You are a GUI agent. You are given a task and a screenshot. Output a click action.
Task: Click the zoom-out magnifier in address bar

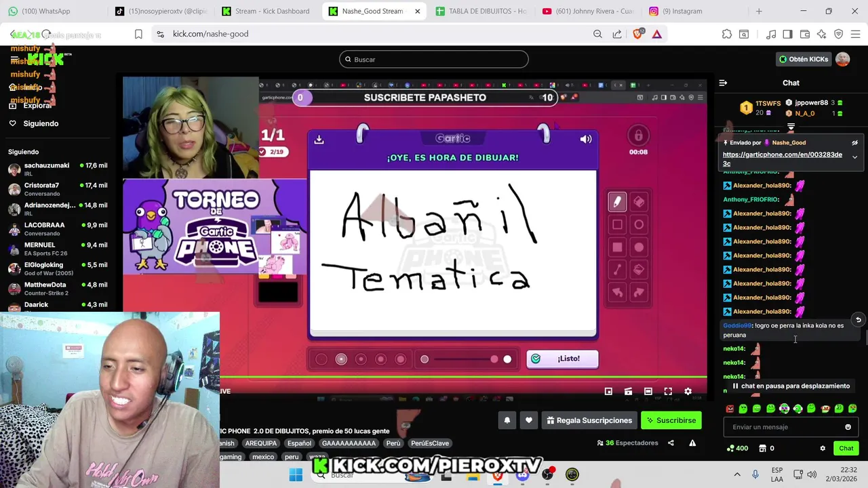597,34
